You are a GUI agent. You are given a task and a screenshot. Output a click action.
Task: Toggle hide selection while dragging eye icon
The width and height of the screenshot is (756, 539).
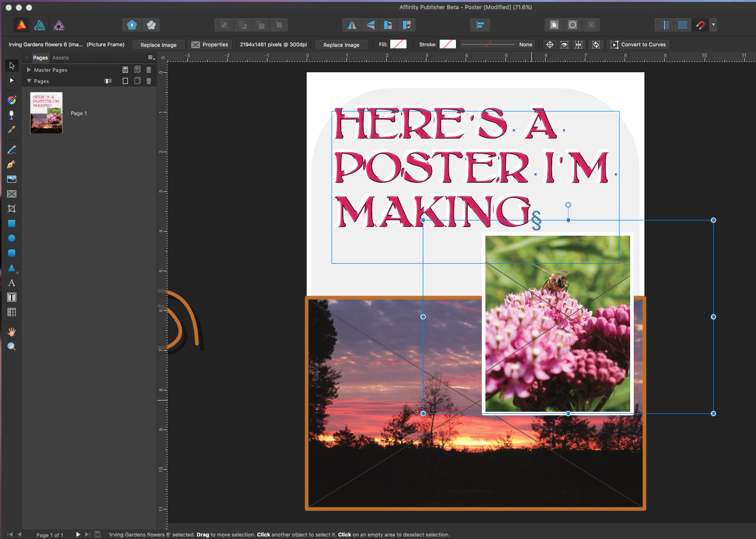pos(564,45)
